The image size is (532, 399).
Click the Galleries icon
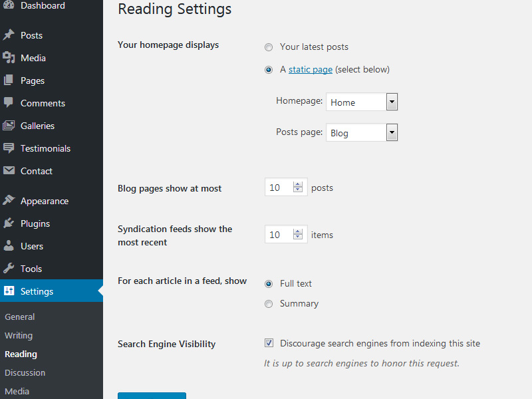tap(9, 126)
